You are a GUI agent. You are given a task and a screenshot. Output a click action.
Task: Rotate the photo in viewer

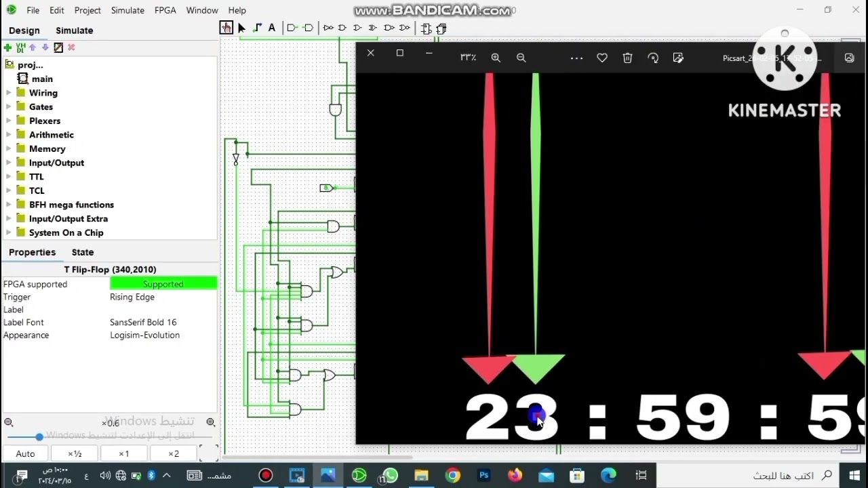coord(653,58)
